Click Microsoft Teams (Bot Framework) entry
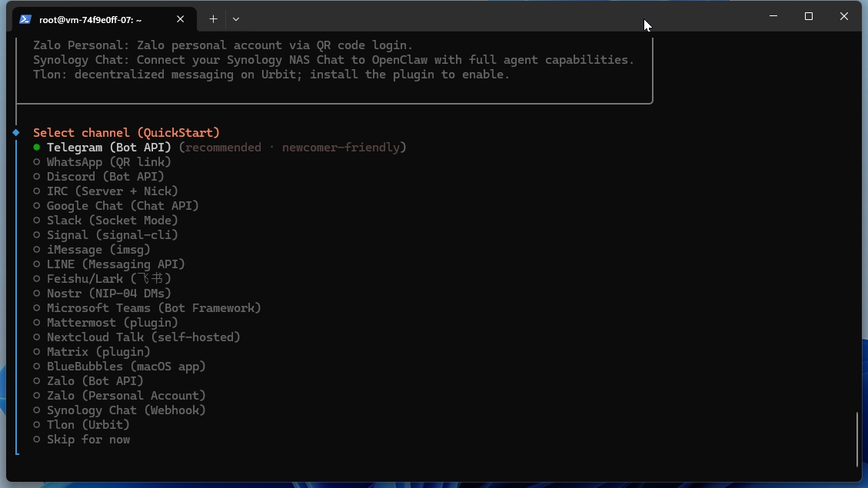 pos(148,307)
